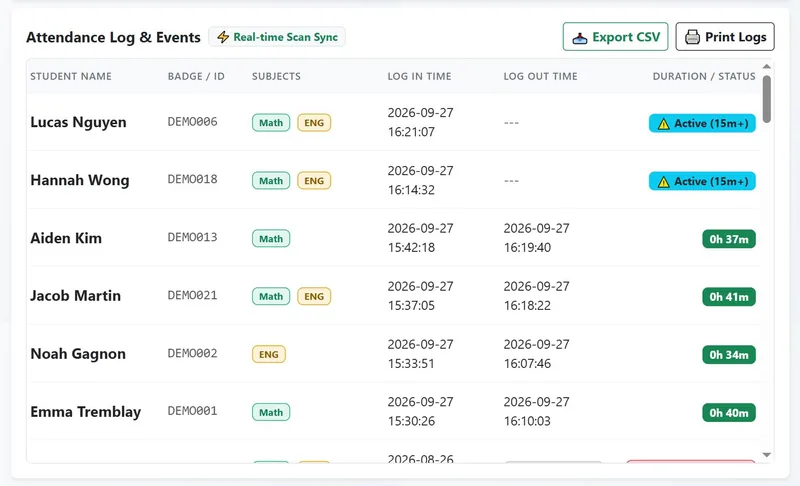
Task: Select the student name Lucas Nguyen
Action: tap(79, 122)
